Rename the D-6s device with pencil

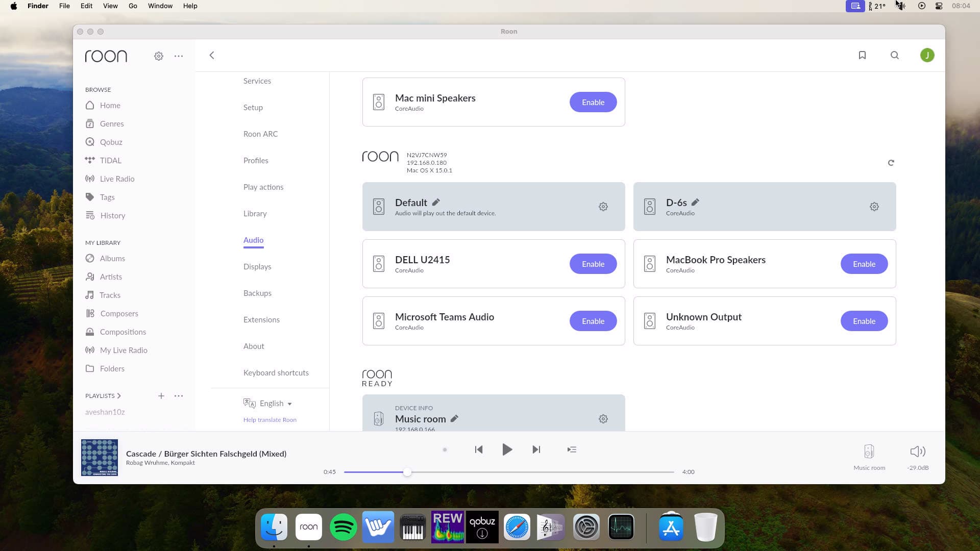[x=695, y=202]
